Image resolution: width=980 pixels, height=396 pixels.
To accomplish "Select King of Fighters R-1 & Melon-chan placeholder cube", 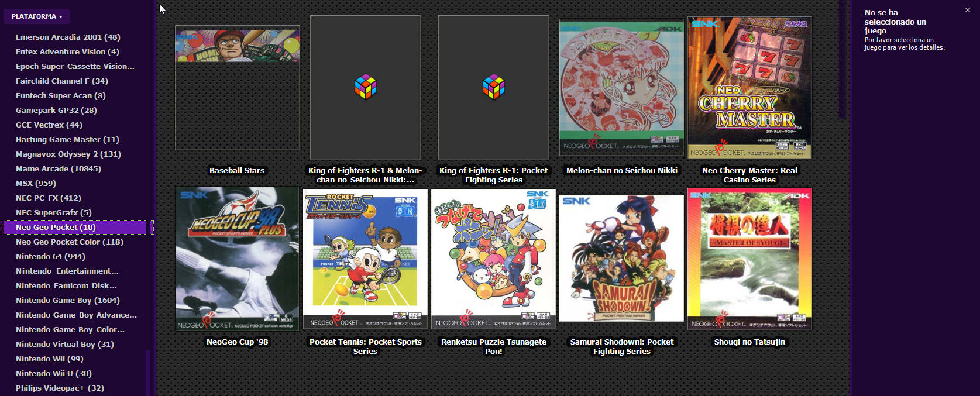I will pos(365,88).
